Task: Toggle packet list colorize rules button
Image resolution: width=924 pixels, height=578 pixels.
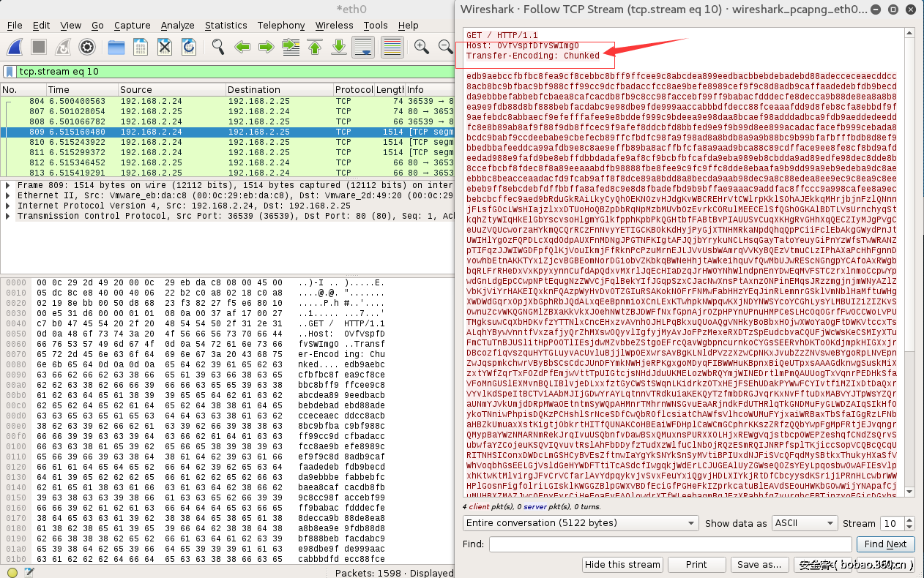Action: click(392, 48)
